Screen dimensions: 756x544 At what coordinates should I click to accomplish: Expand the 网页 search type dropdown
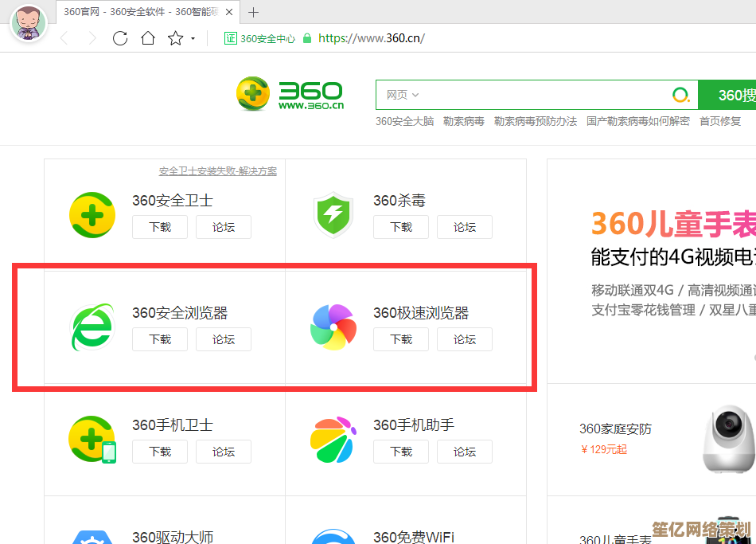[x=403, y=95]
